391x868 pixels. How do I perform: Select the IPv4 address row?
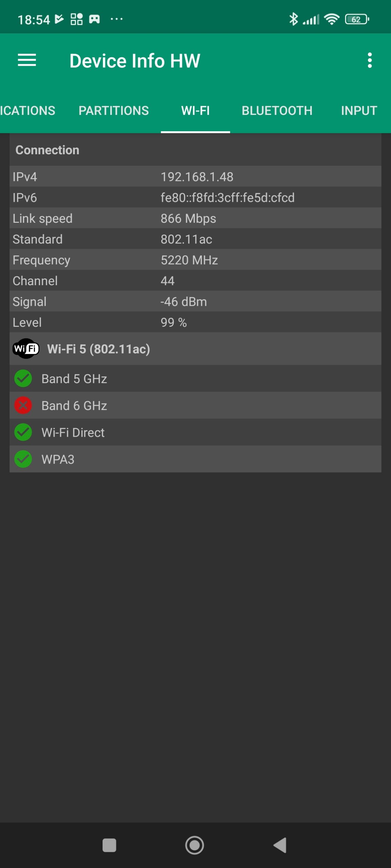pos(195,177)
